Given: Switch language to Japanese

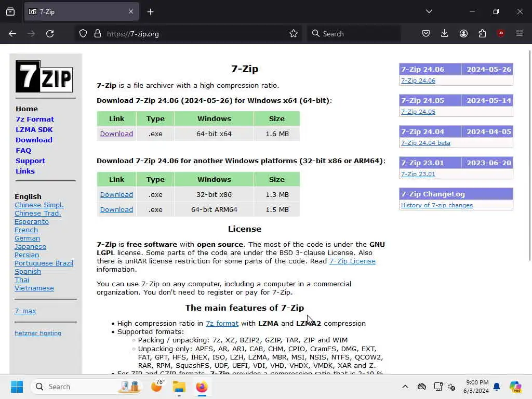Looking at the screenshot, I should [x=30, y=247].
